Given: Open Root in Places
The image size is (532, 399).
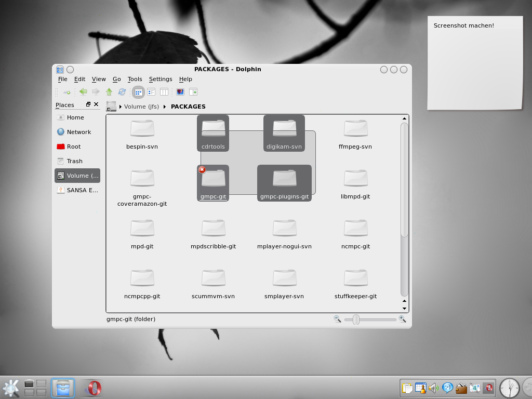Looking at the screenshot, I should pos(77,147).
